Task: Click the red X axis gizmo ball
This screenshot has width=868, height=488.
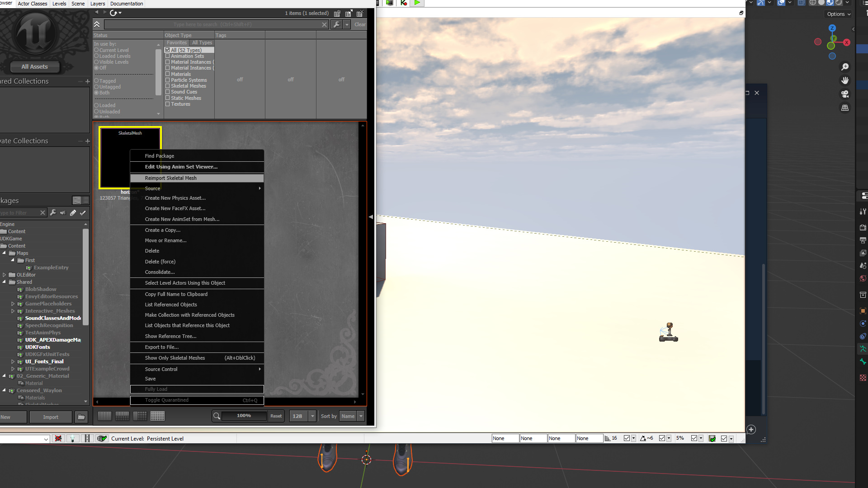Action: pyautogui.click(x=847, y=42)
